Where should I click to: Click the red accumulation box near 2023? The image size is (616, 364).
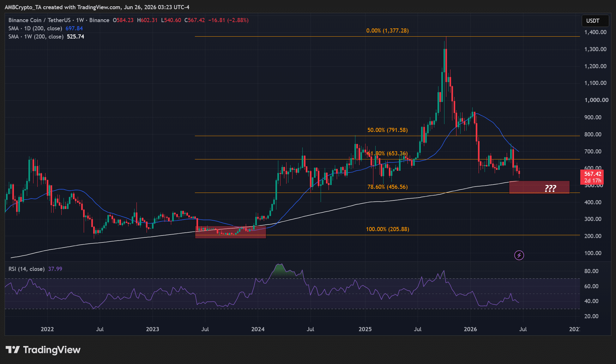[231, 232]
